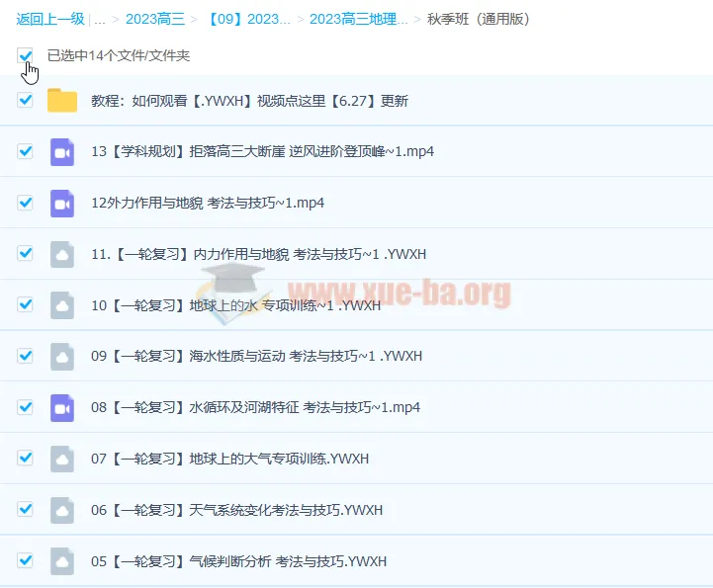713x588 pixels.
Task: Go to 2023高三 breadcrumb folder
Action: [x=153, y=19]
